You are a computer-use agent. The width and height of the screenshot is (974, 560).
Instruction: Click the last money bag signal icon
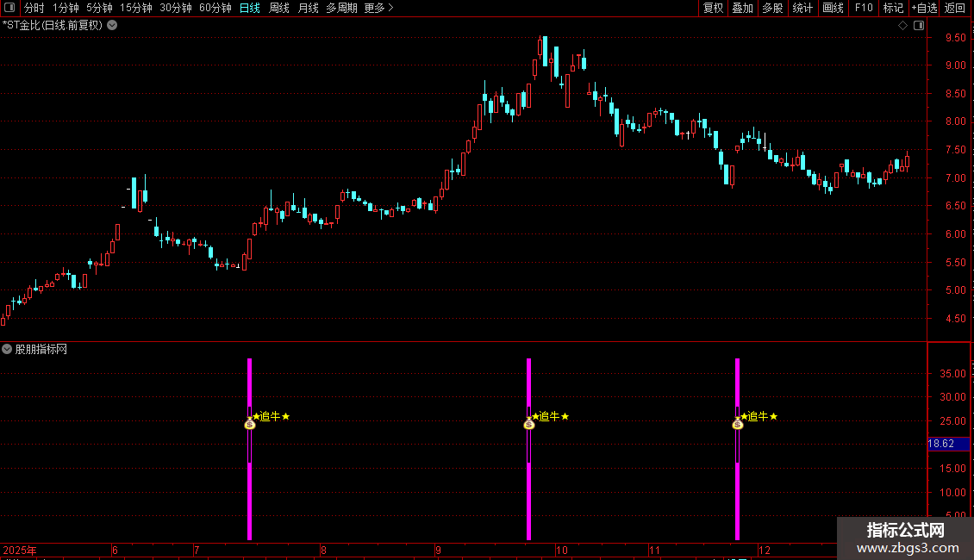[x=737, y=424]
